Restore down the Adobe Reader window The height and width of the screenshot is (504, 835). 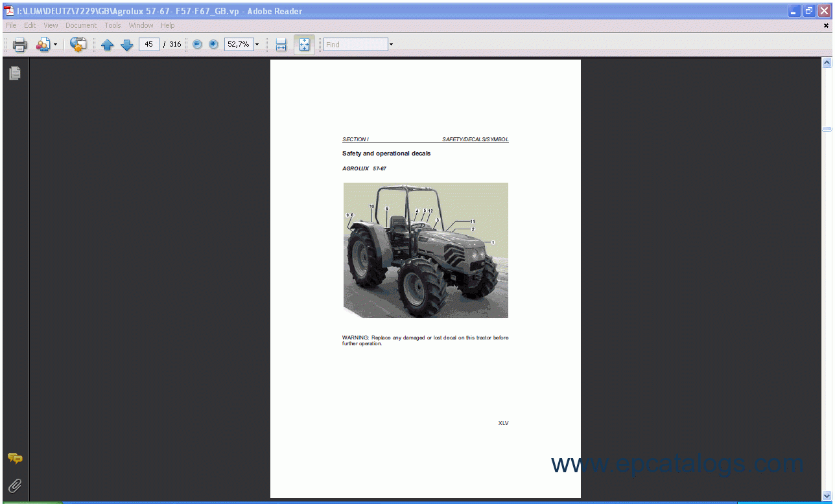point(809,10)
